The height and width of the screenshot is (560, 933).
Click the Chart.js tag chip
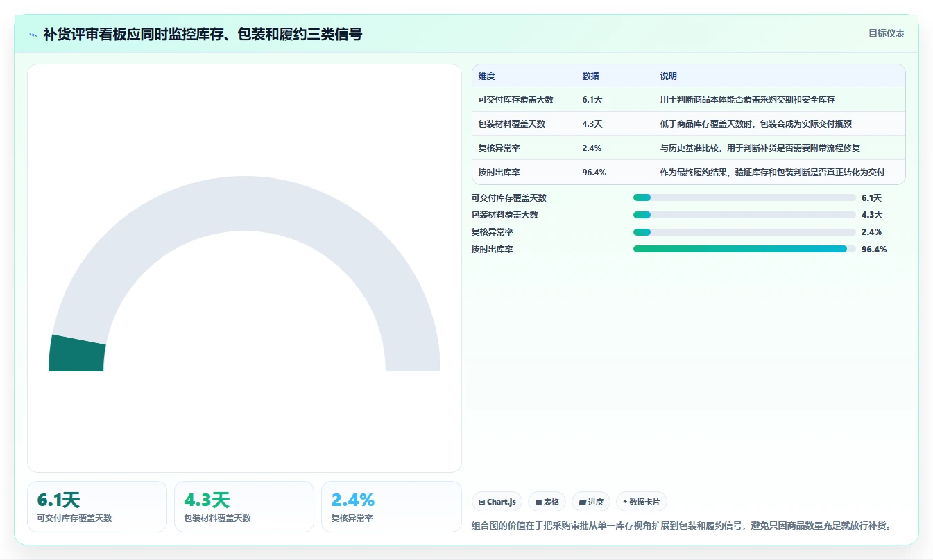coord(497,502)
